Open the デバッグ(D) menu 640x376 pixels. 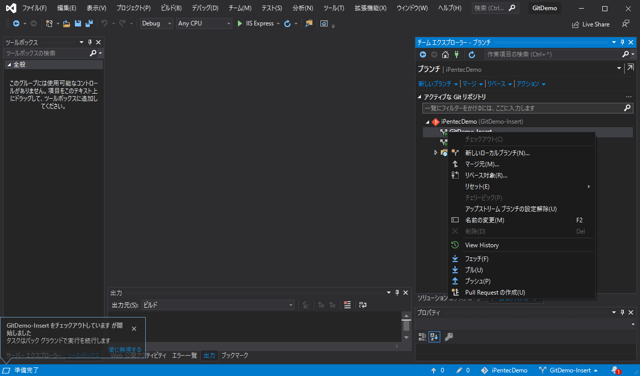205,8
